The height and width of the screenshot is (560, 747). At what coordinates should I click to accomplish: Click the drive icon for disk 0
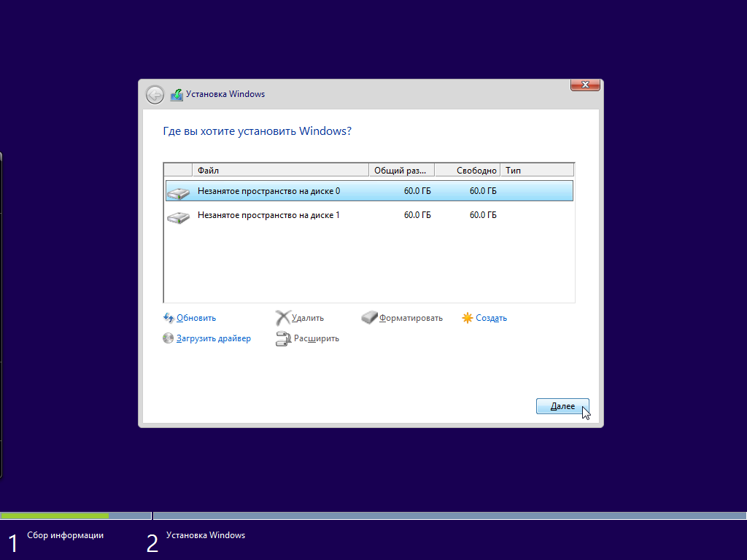pos(179,192)
